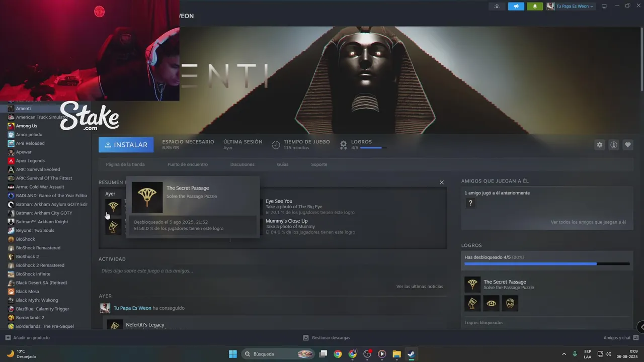Viewport: 644px width, 362px height.
Task: Close the achievements summary panel
Action: 442,183
